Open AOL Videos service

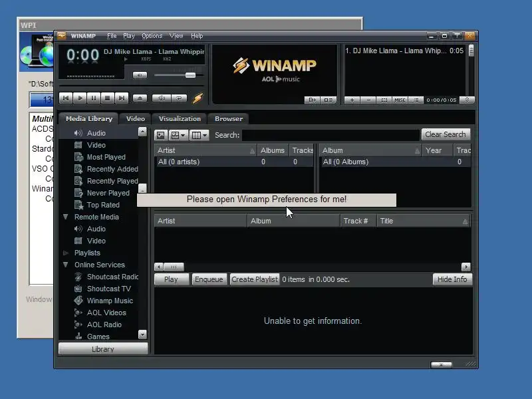[106, 313]
